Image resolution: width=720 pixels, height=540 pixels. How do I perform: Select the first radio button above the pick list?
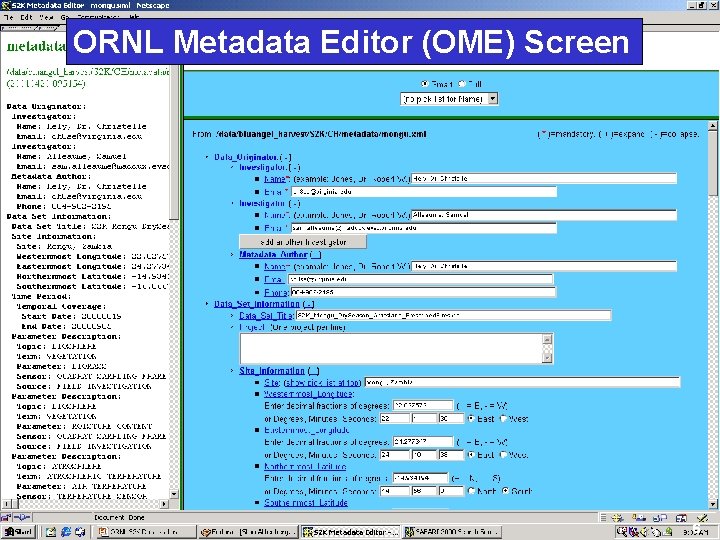click(424, 84)
